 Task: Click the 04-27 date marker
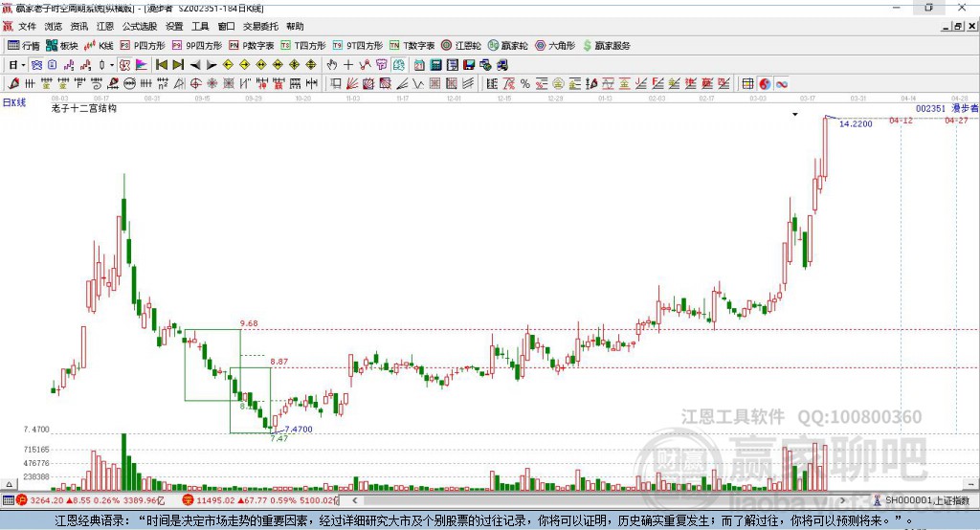pyautogui.click(x=956, y=120)
